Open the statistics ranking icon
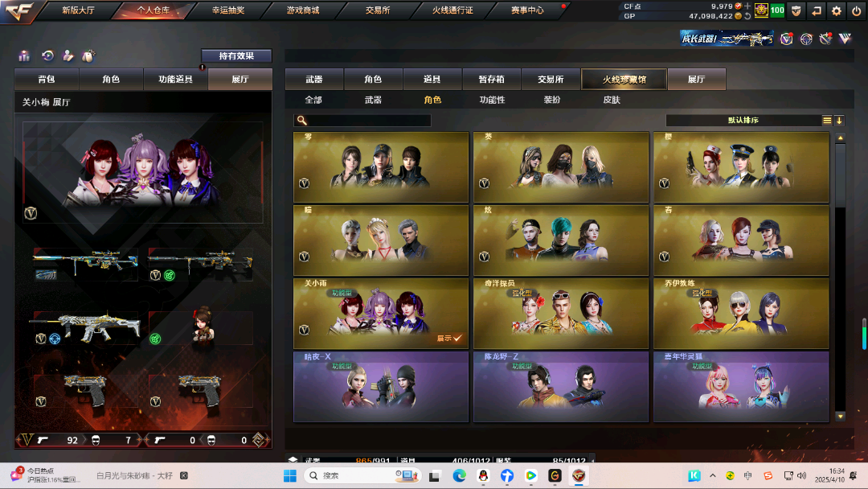 24,56
